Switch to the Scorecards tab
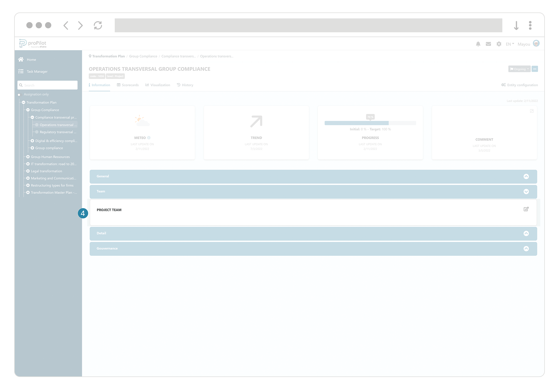 pyautogui.click(x=130, y=85)
